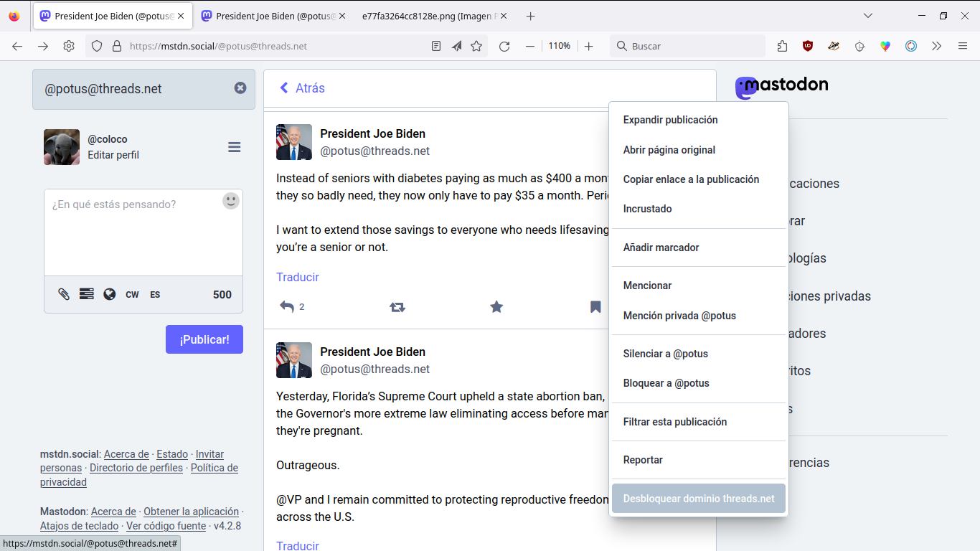Boost the diabetes savings post
980x551 pixels.
coord(397,307)
